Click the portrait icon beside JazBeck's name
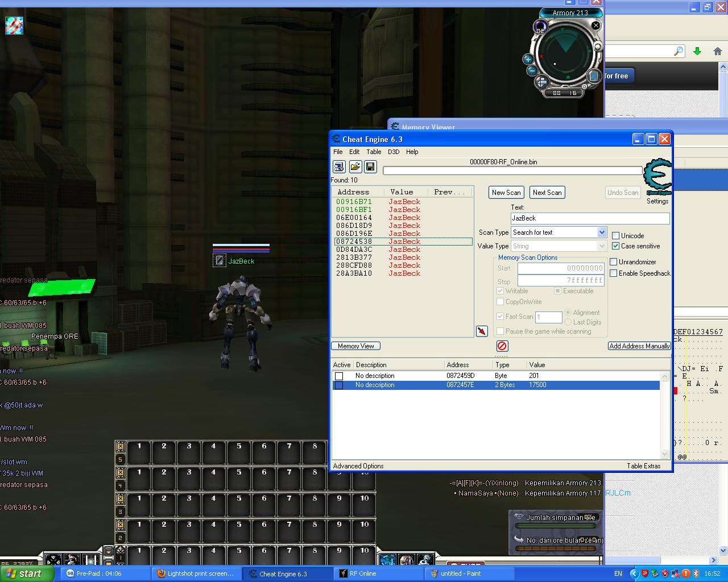Screen dimensions: 728x582 [220, 260]
